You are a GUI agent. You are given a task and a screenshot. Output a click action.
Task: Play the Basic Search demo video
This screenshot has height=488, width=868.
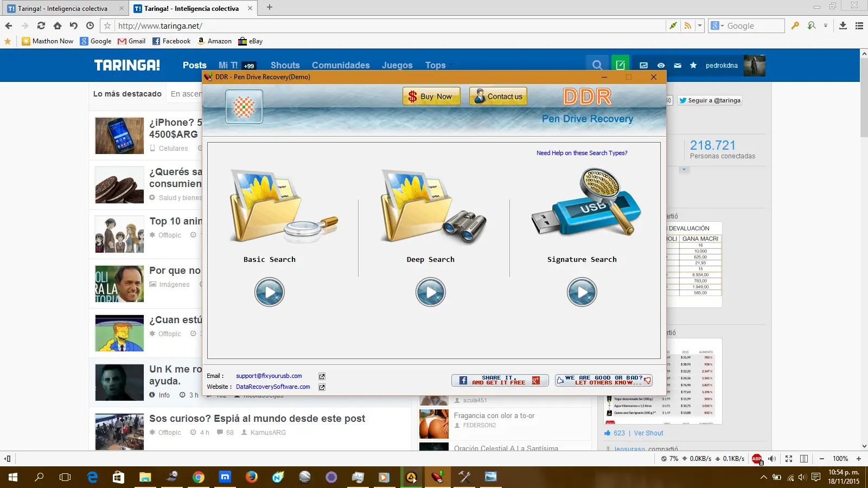[x=270, y=292]
